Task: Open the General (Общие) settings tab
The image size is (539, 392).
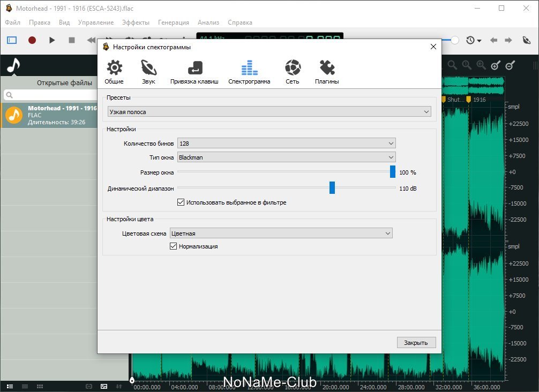Action: tap(114, 72)
